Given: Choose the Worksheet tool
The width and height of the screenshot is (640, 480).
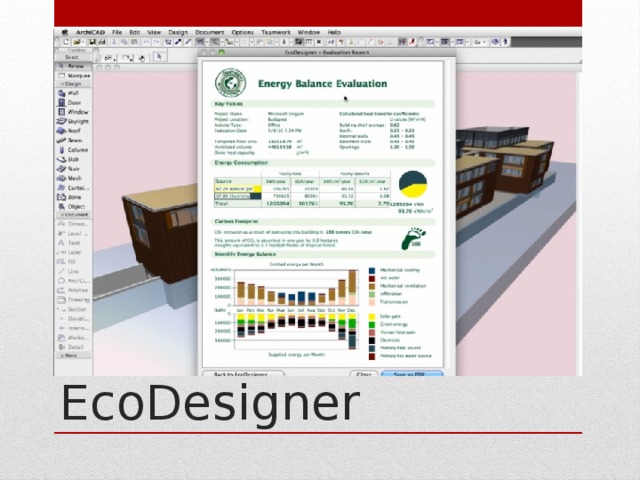Looking at the screenshot, I should (x=73, y=338).
